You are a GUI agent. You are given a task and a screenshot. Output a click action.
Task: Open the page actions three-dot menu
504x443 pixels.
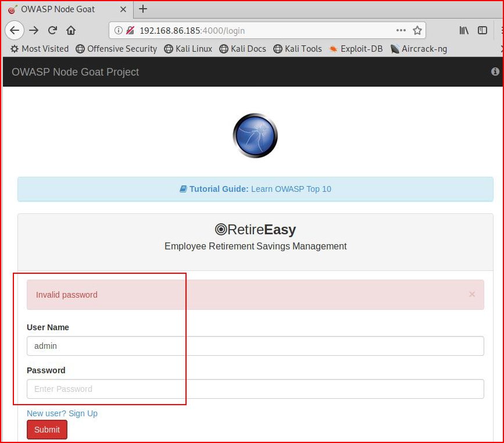click(x=401, y=30)
